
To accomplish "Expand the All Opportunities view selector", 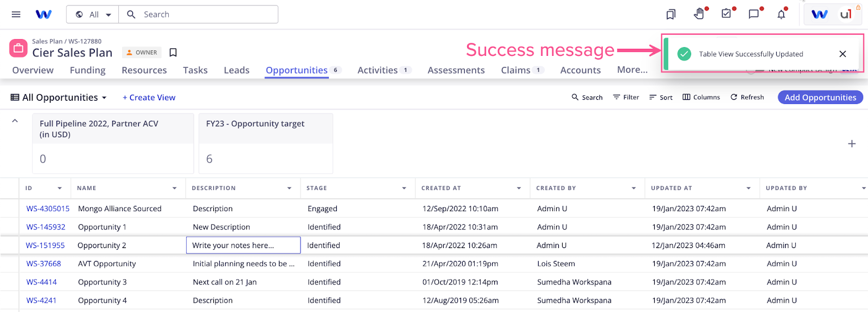I will [x=59, y=97].
